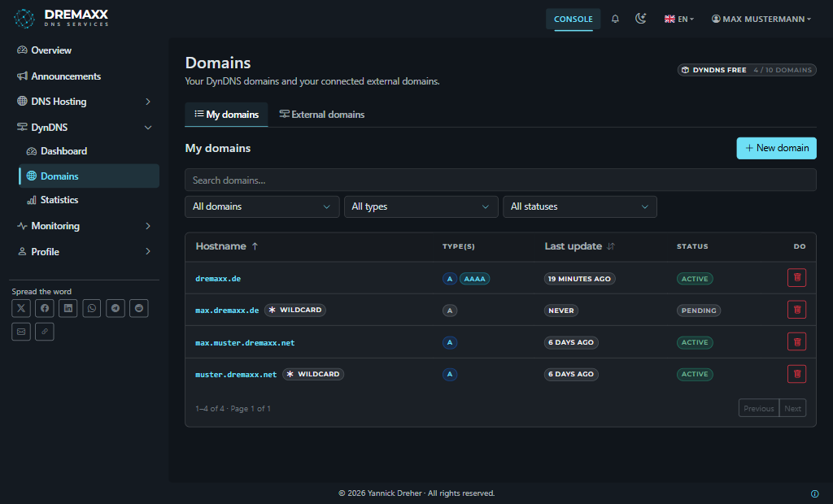Click the Monitoring pulse icon in sidebar
The height and width of the screenshot is (504, 833).
[22, 226]
